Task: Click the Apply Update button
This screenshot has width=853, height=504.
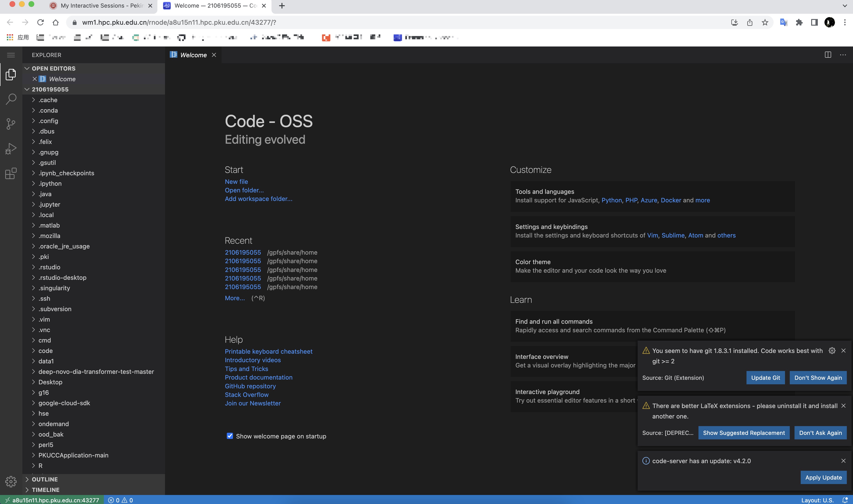Action: tap(824, 477)
